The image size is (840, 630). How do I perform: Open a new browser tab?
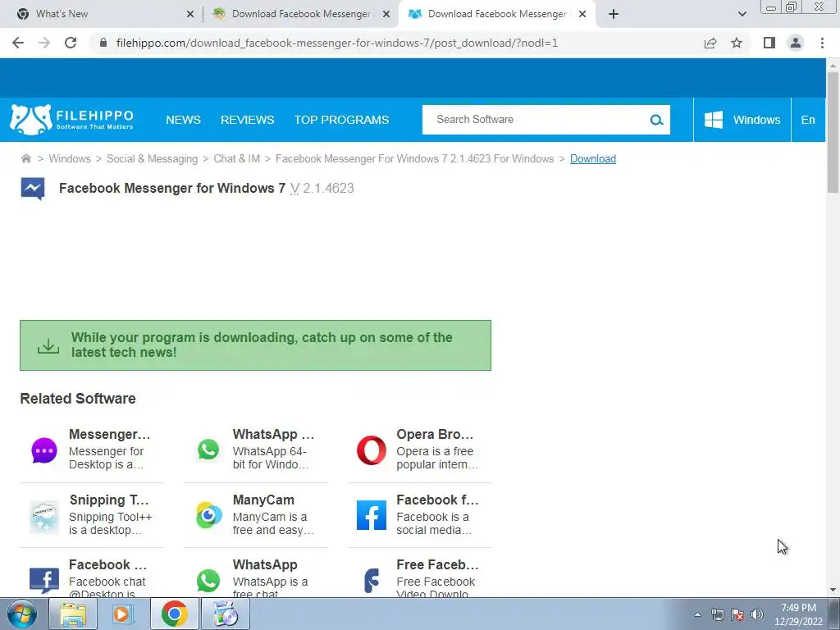[x=614, y=14]
